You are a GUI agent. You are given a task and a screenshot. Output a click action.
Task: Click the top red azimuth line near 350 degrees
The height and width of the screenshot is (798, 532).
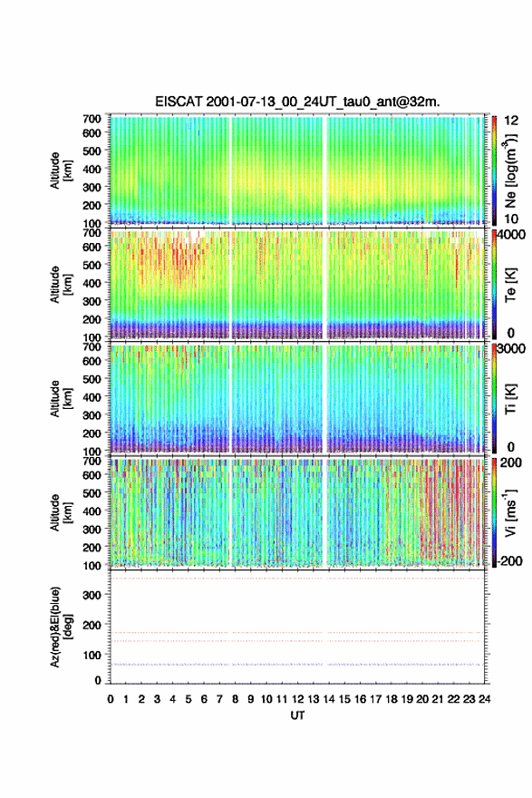tap(297, 579)
